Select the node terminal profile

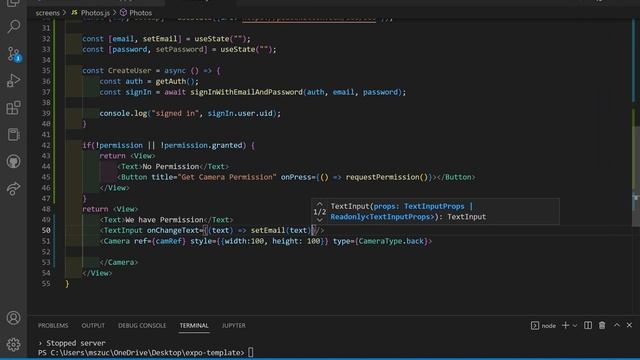(x=543, y=325)
